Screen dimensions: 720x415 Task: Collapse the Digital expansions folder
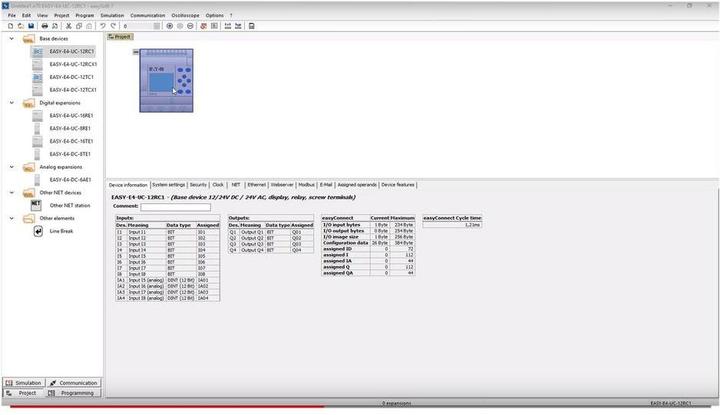(12, 103)
